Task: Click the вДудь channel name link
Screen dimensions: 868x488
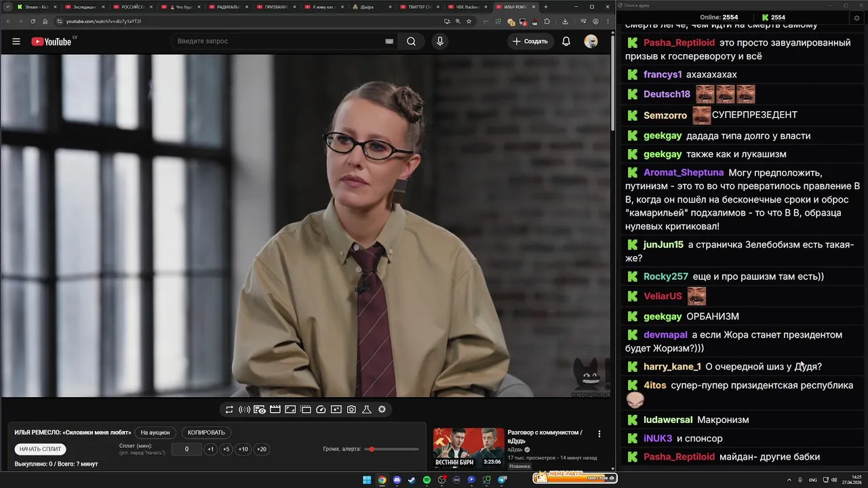Action: pos(515,449)
